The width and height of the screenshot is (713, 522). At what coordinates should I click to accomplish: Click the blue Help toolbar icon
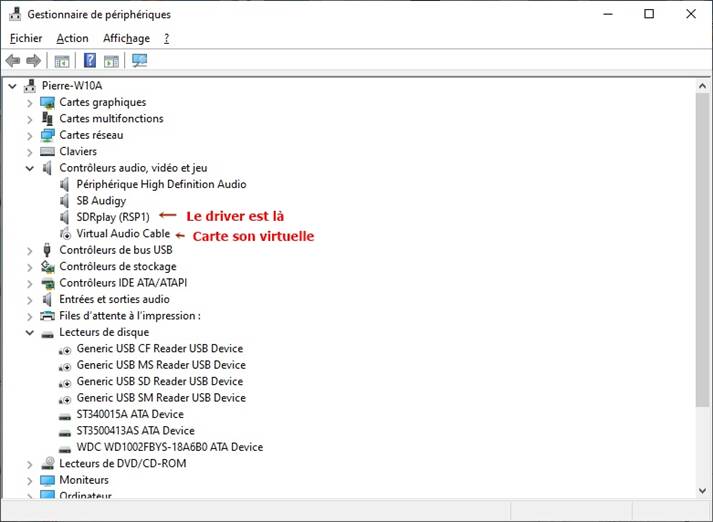90,60
